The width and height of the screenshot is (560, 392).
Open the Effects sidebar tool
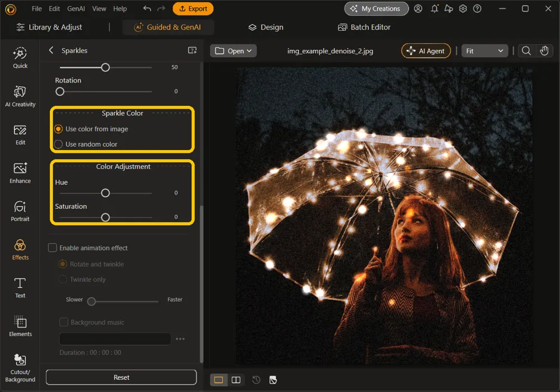coord(20,250)
